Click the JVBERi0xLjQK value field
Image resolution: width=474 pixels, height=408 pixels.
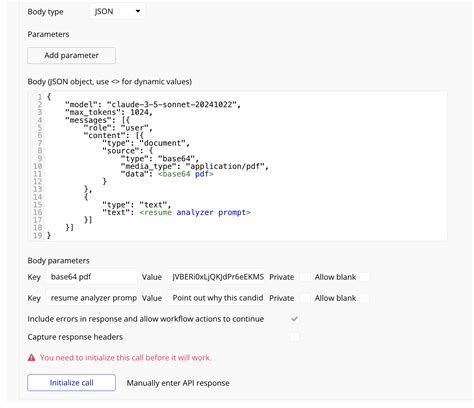click(216, 277)
